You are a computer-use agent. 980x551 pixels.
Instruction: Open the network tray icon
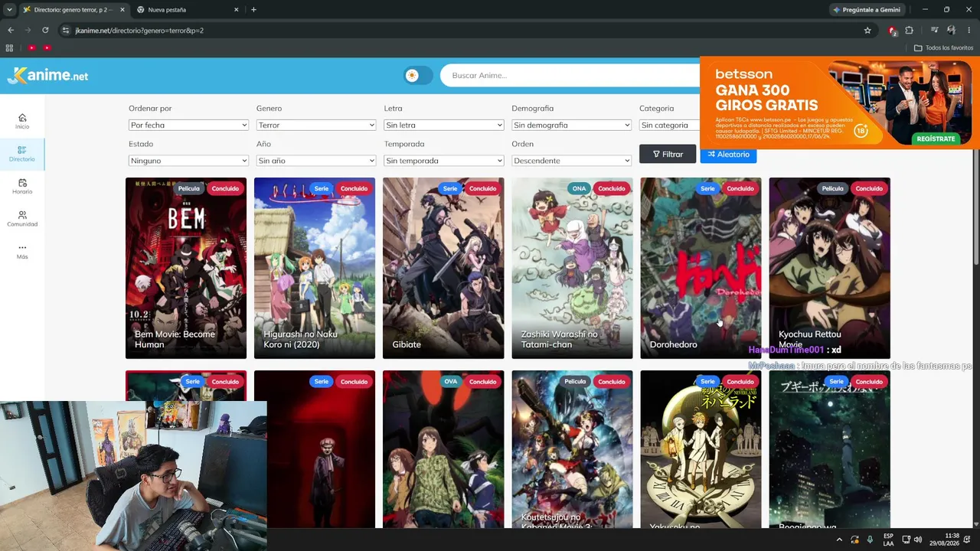coord(906,540)
